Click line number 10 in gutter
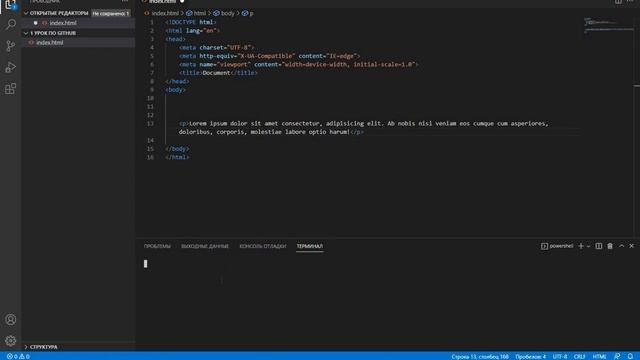This screenshot has width=640, height=360. 150,98
